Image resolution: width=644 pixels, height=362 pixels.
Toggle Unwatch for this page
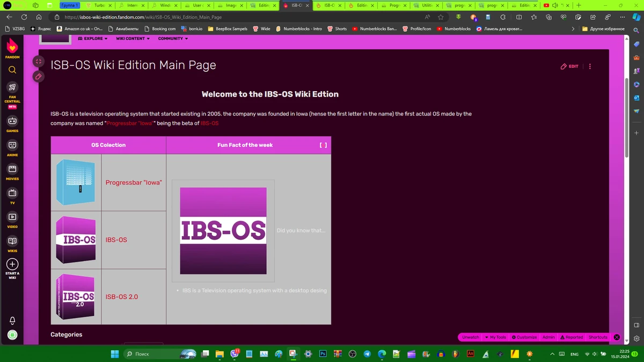[x=470, y=337]
